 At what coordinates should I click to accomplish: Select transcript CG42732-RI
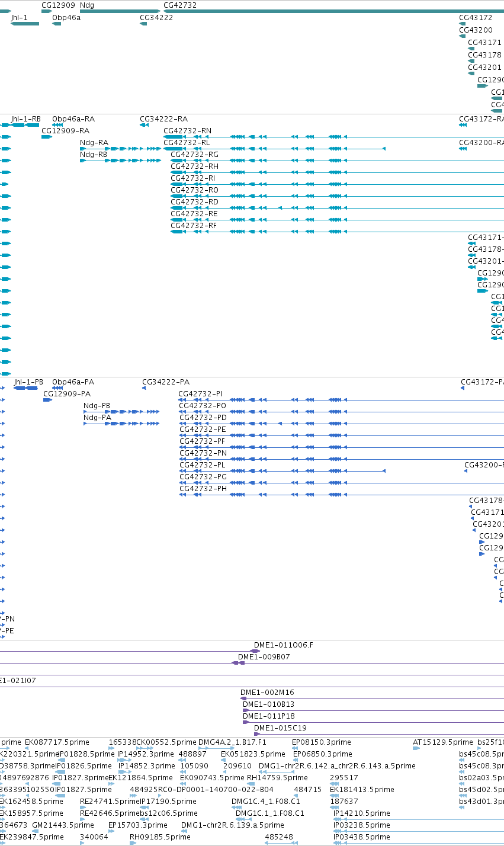[337, 184]
